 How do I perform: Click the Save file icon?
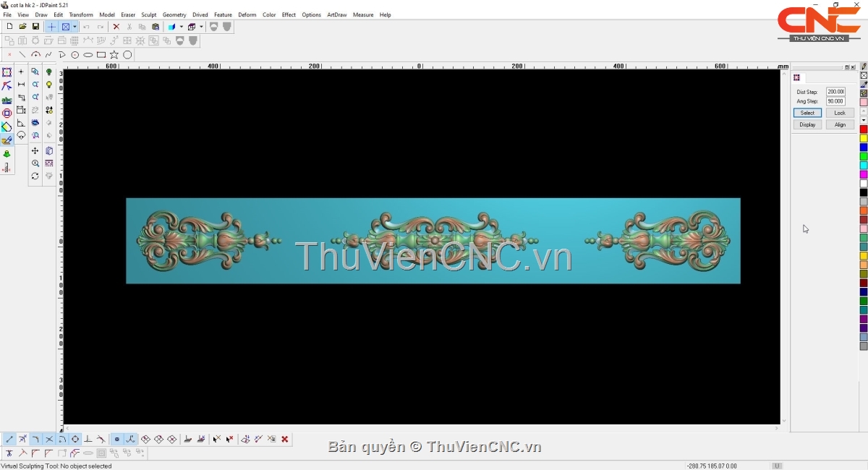click(35, 27)
